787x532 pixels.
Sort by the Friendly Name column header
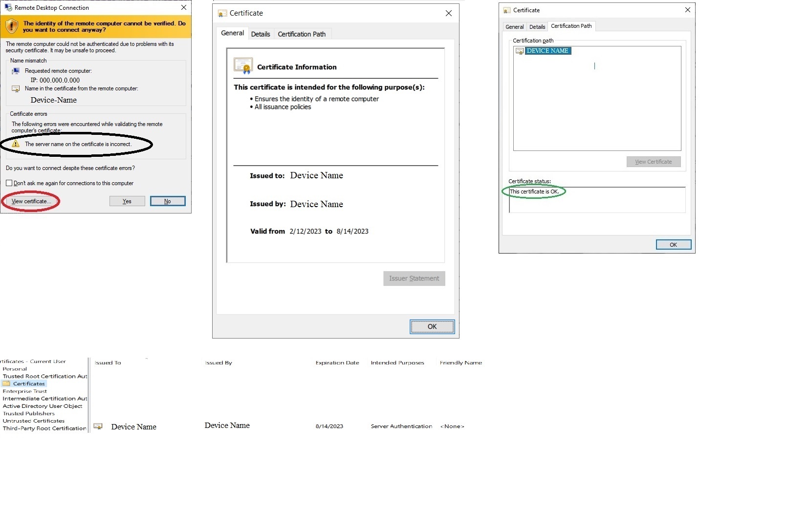[461, 363]
